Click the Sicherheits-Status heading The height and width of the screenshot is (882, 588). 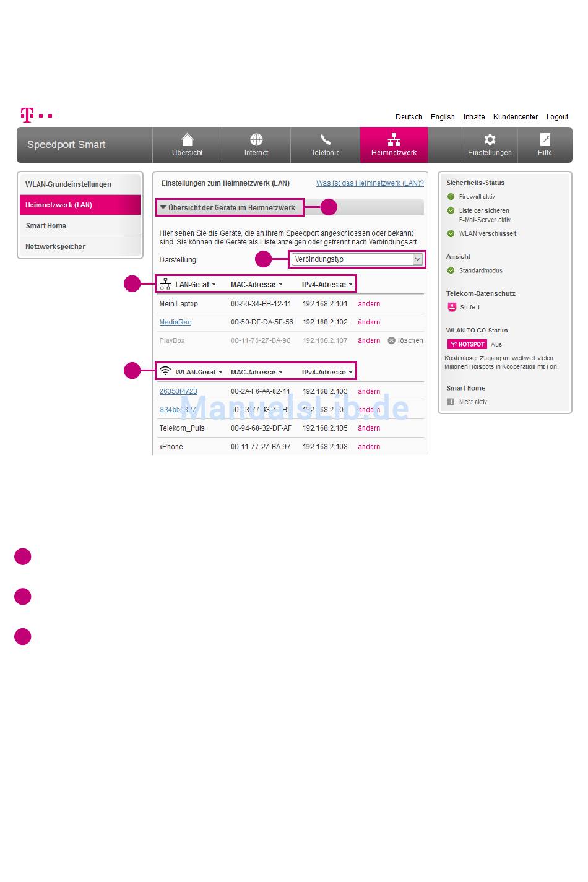click(x=475, y=183)
